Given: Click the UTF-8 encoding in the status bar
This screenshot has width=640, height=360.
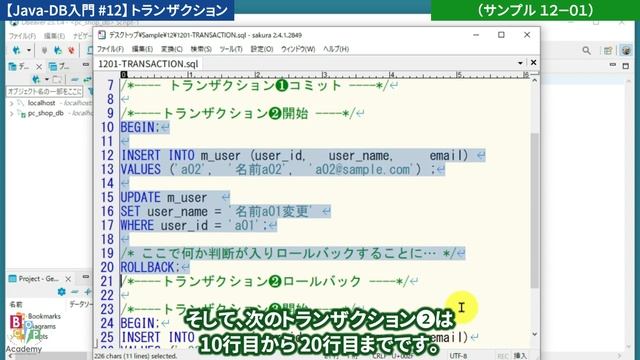Looking at the screenshot, I should pyautogui.click(x=458, y=356).
